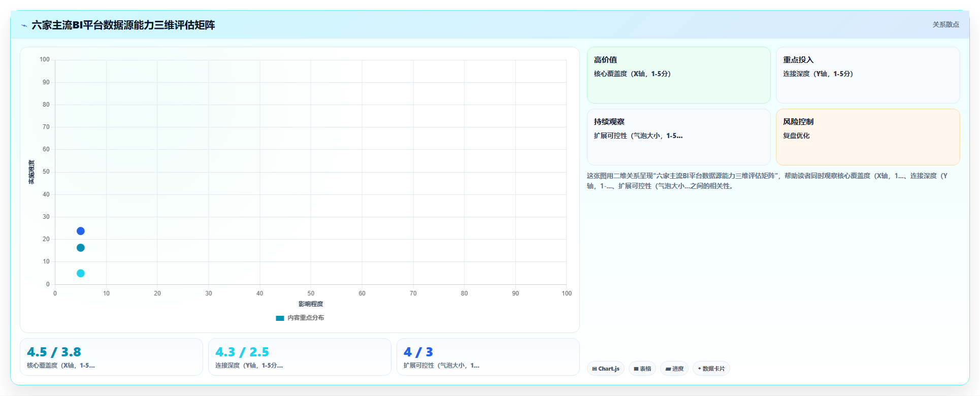980x396 pixels.
Task: Click the 复盘优化 text in 风险控制 card
Action: [x=796, y=136]
